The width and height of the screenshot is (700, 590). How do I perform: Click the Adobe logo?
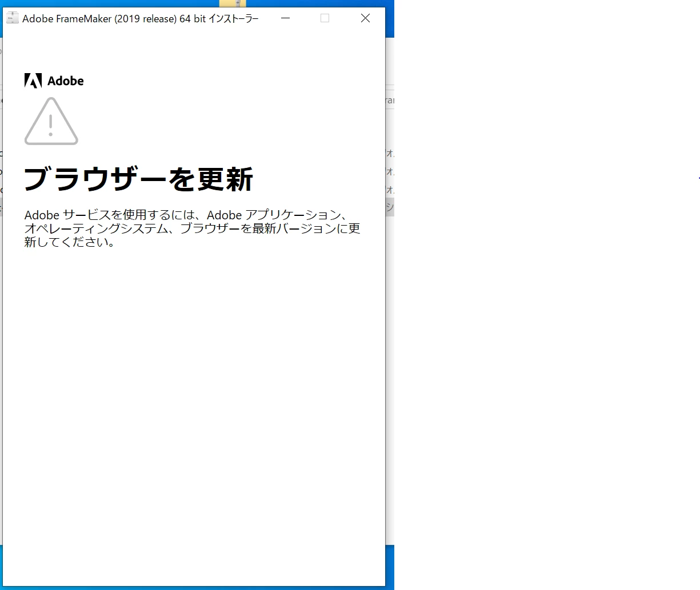point(54,81)
